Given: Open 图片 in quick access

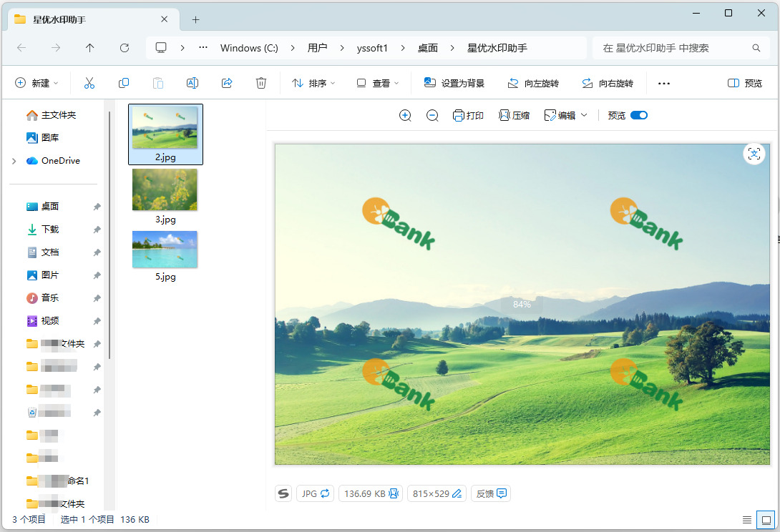Looking at the screenshot, I should pos(43,275).
